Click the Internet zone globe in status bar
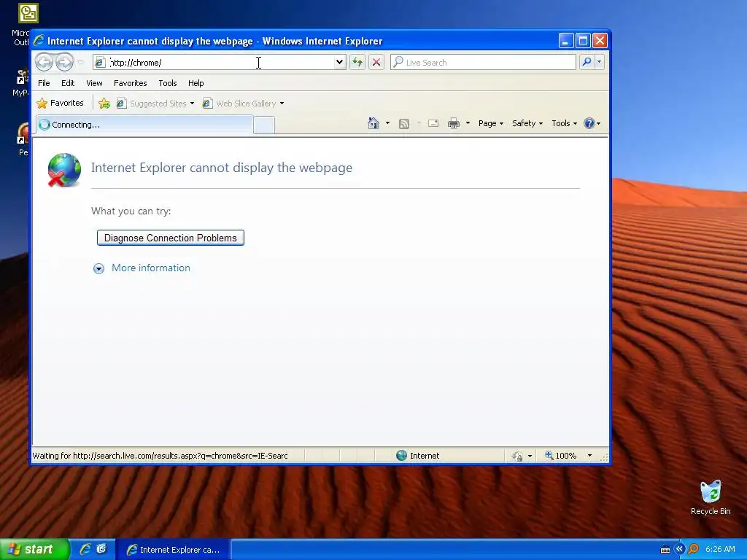This screenshot has height=560, width=747. click(402, 456)
